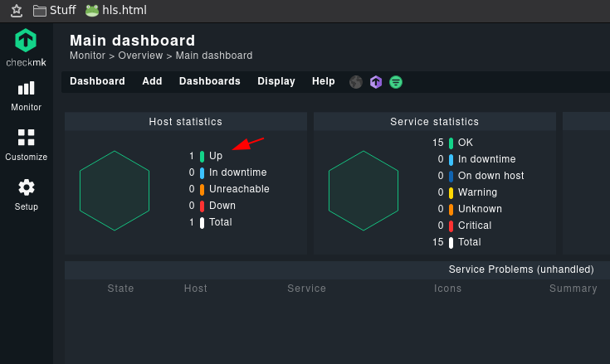Open the Add menu
Image resolution: width=610 pixels, height=364 pixels.
[152, 81]
